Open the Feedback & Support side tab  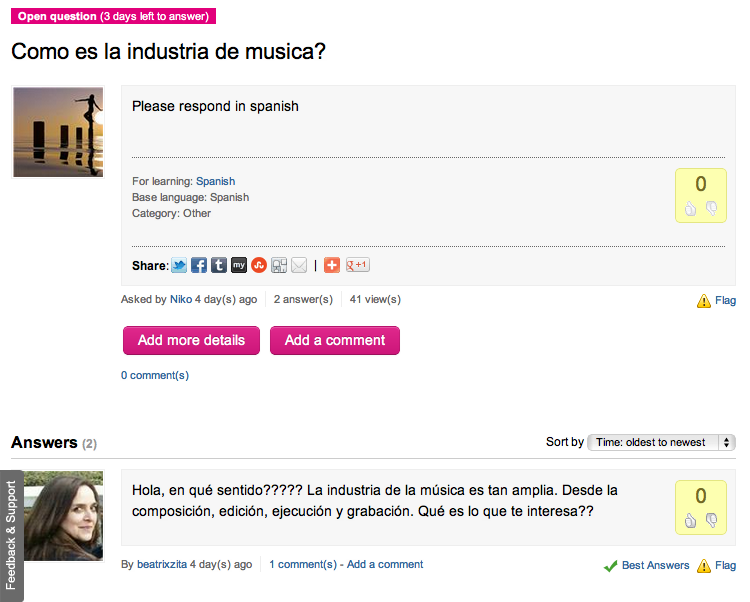click(x=11, y=535)
